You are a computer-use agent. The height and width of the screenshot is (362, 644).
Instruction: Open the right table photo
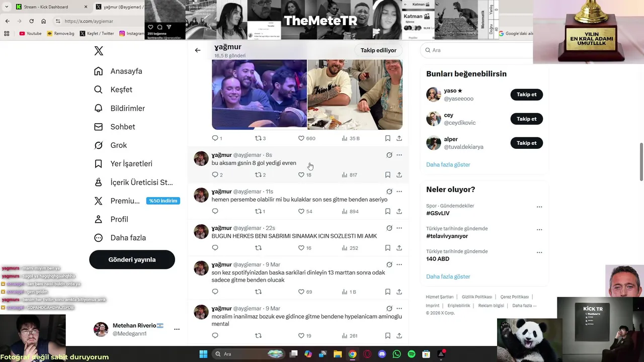(x=355, y=95)
